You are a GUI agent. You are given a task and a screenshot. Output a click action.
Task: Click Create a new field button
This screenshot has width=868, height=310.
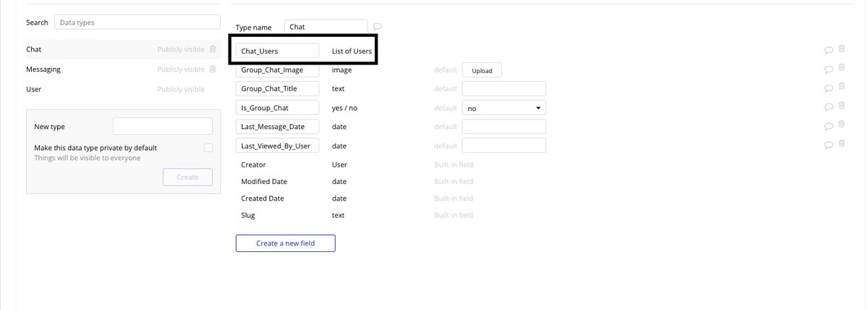coord(285,243)
